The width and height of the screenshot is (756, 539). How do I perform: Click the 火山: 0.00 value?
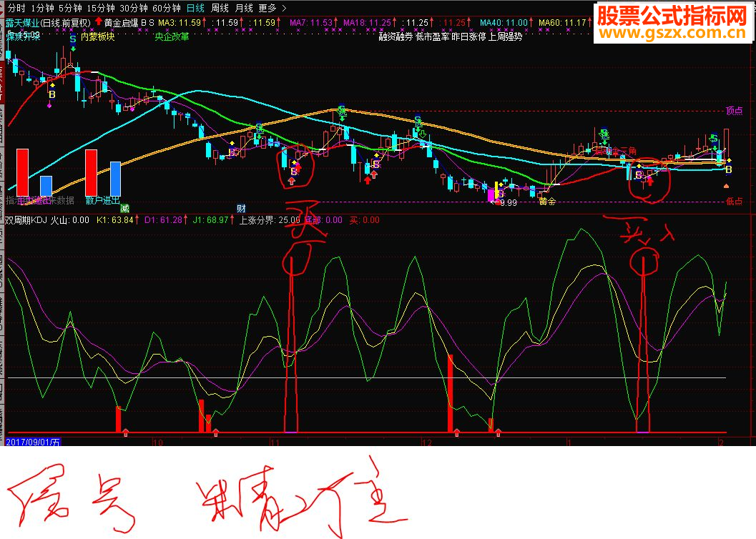70,220
